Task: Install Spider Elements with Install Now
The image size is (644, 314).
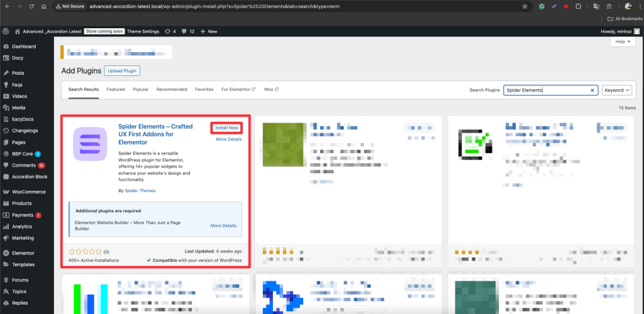Action: point(226,128)
